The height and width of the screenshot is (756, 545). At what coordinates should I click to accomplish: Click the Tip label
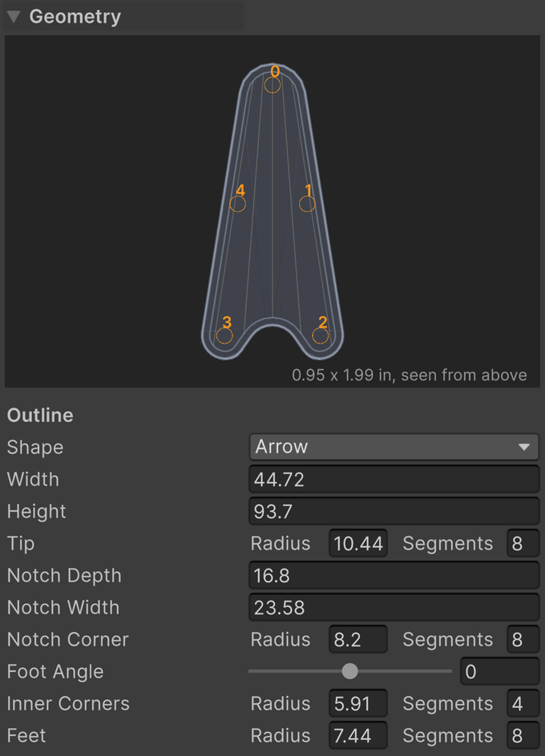click(21, 543)
